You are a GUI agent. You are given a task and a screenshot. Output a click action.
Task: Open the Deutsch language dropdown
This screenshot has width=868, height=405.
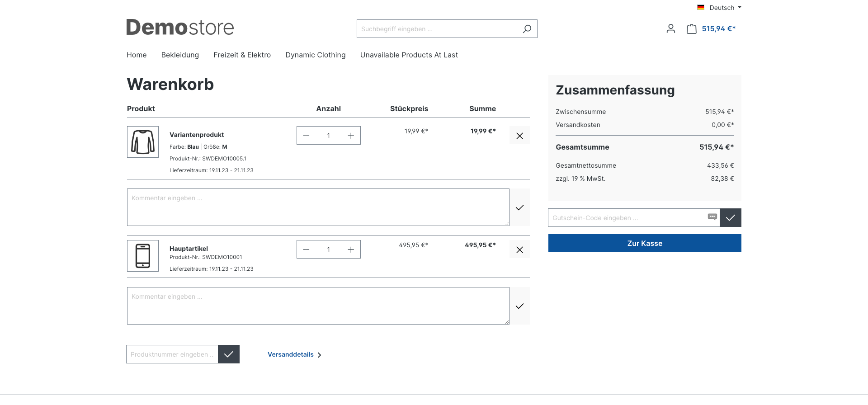[x=725, y=8]
